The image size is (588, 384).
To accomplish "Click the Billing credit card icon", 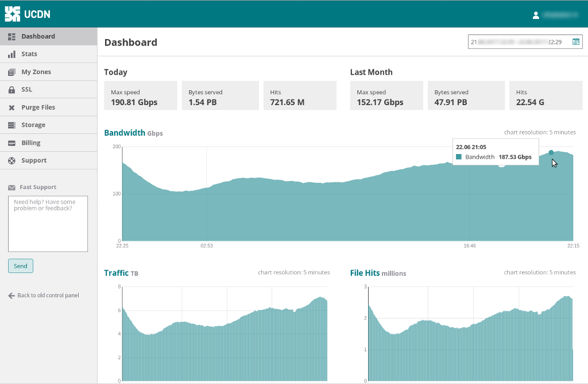I will click(11, 143).
